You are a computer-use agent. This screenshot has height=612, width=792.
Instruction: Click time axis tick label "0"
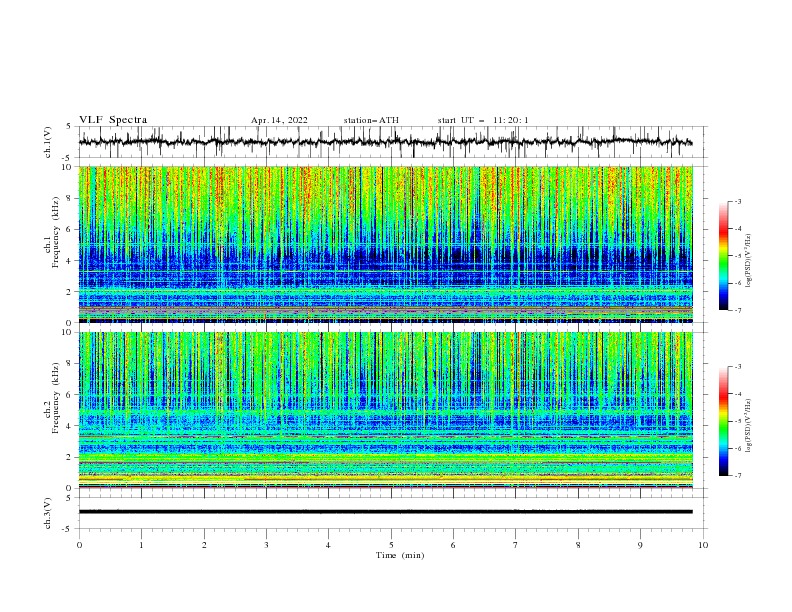(x=79, y=545)
